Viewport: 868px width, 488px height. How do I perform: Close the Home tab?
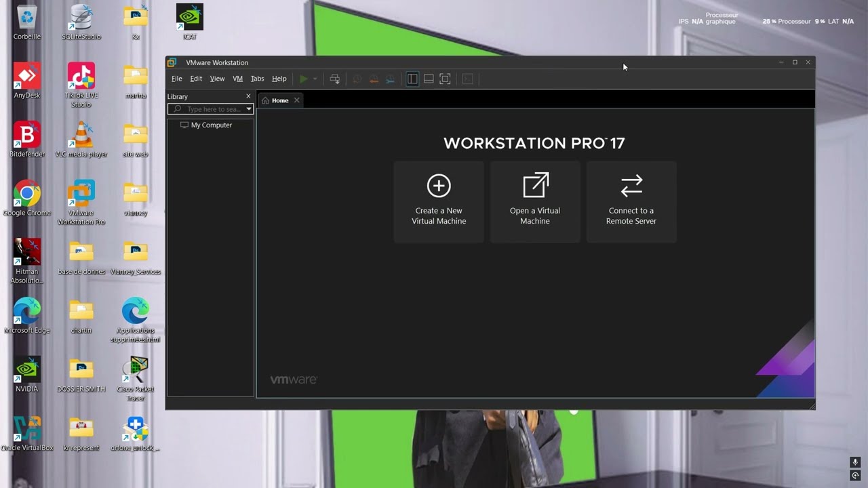coord(296,100)
